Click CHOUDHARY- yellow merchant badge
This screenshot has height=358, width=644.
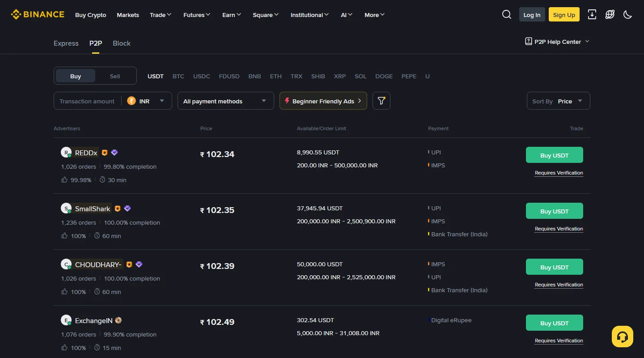click(x=129, y=264)
